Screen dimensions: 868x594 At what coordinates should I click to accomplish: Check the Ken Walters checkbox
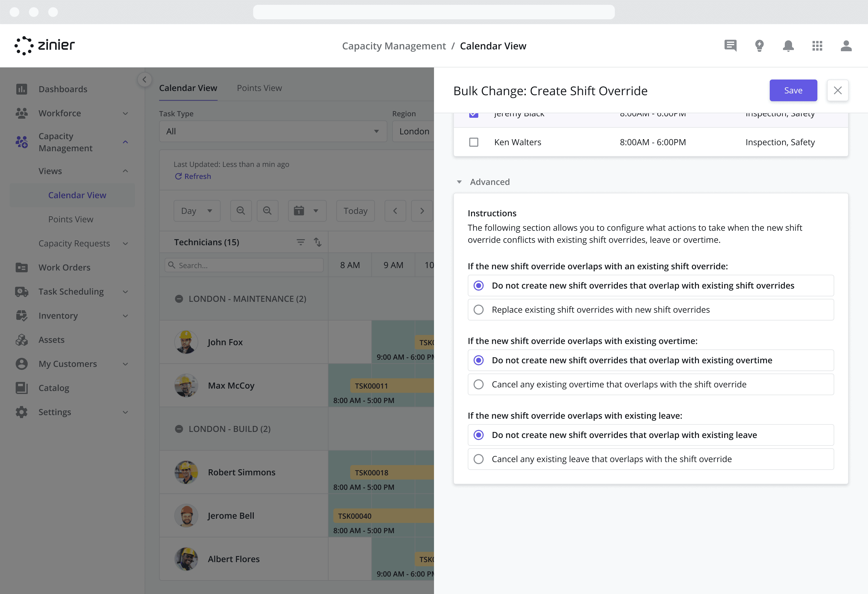click(x=473, y=142)
